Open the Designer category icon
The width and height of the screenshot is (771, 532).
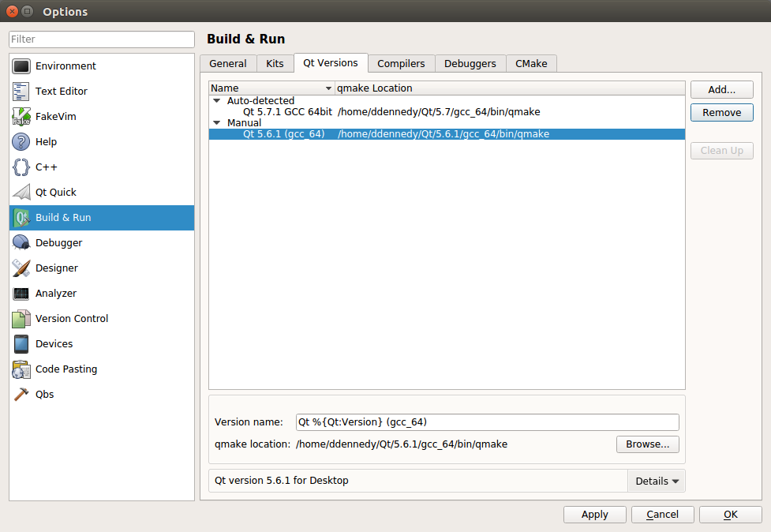[x=21, y=268]
